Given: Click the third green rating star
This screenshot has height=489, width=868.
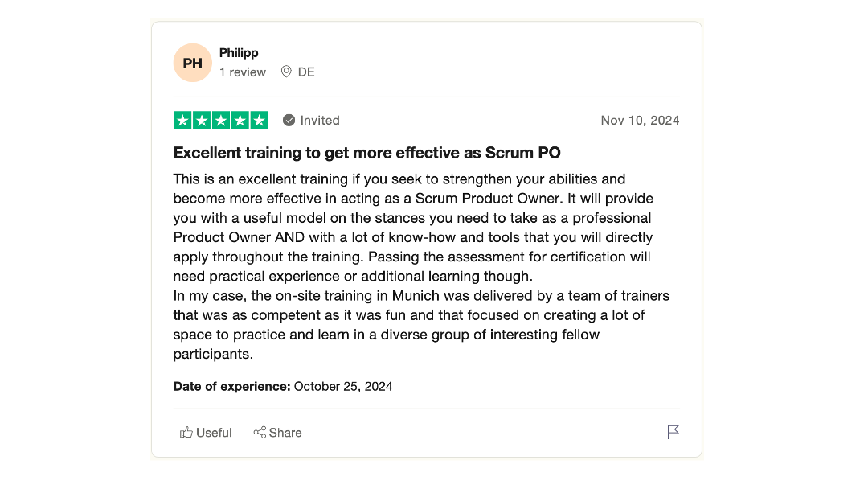Looking at the screenshot, I should click(221, 120).
